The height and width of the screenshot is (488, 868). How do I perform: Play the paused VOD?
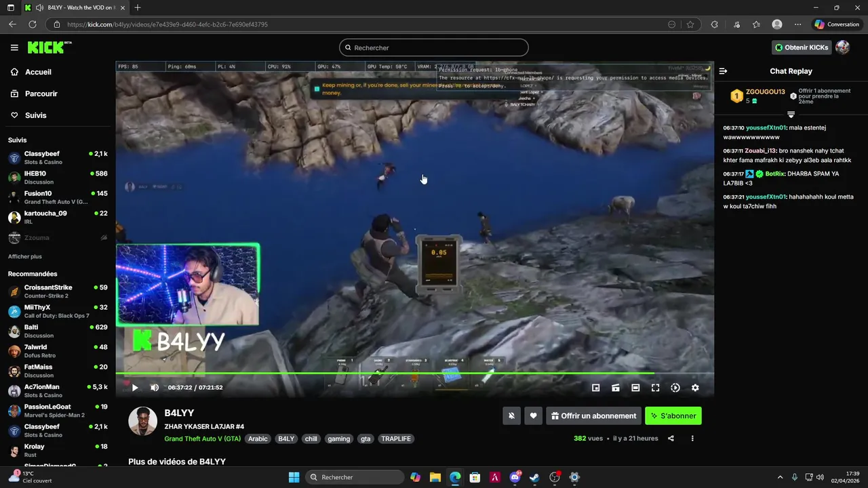tap(134, 388)
